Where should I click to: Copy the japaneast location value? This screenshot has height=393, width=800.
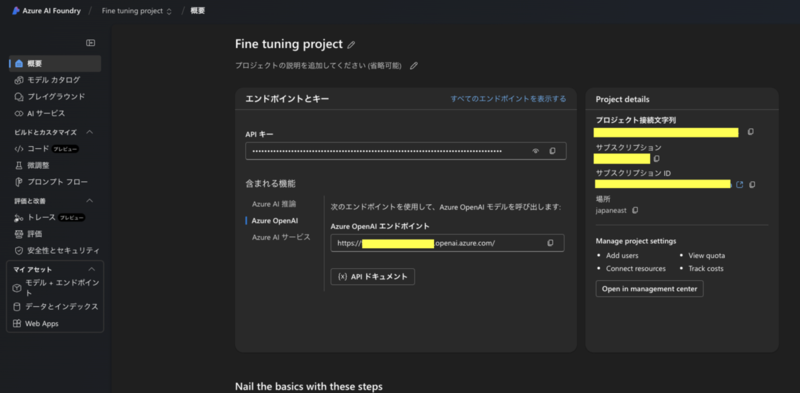point(635,210)
